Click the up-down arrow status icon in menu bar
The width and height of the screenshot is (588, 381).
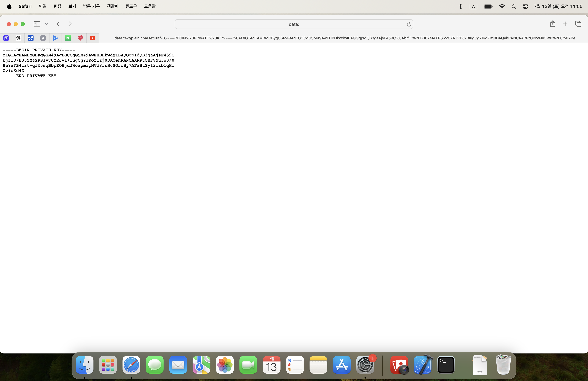tap(461, 6)
